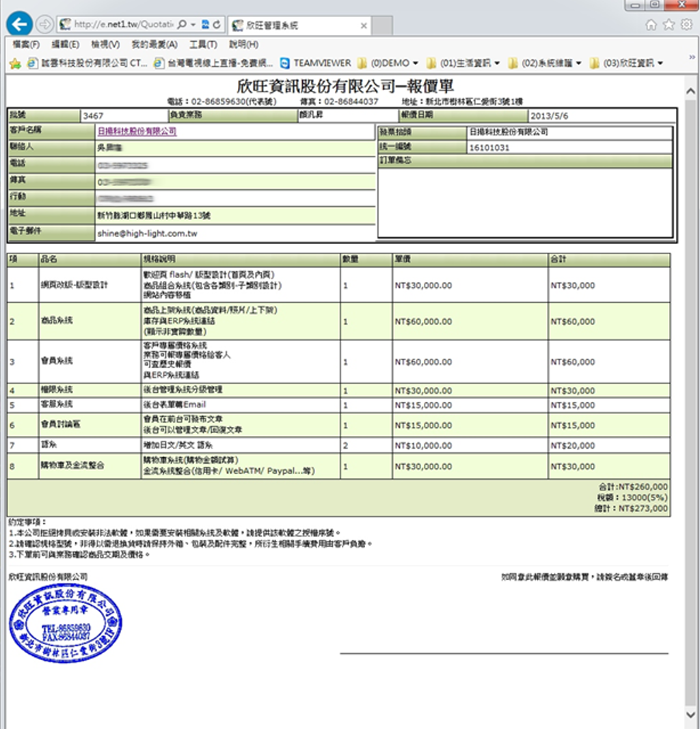700x729 pixels.
Task: Click the address bar URL field
Action: (123, 24)
